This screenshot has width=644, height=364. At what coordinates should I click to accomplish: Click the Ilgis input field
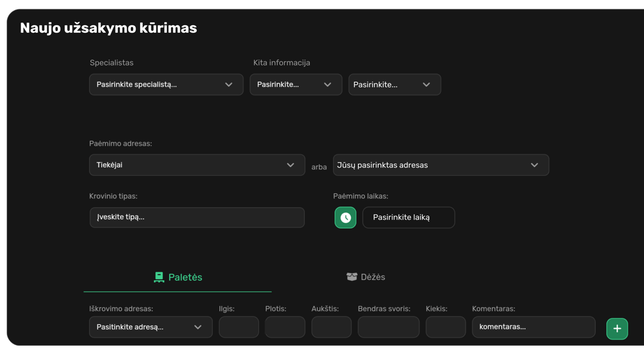tap(238, 327)
